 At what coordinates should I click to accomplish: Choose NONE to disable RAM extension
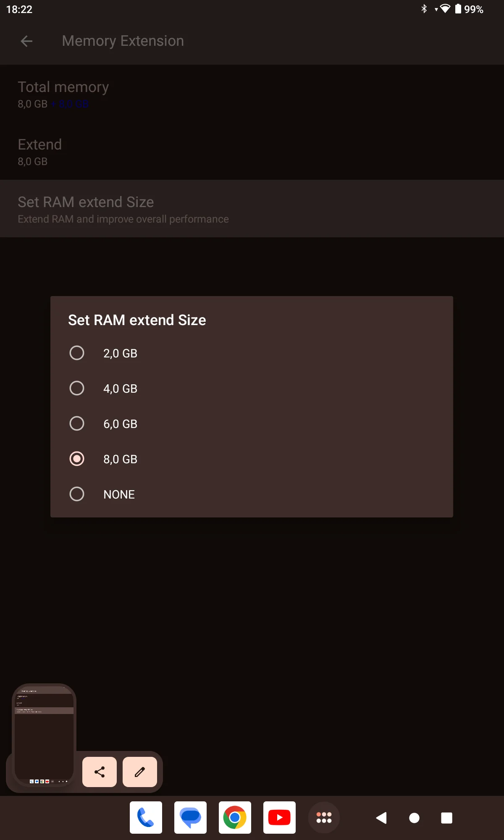pos(77,494)
